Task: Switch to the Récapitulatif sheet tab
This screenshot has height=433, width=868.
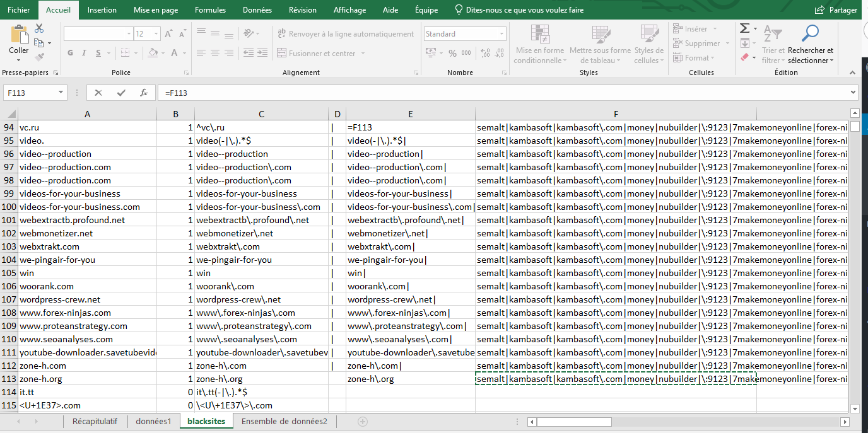Action: (x=95, y=421)
